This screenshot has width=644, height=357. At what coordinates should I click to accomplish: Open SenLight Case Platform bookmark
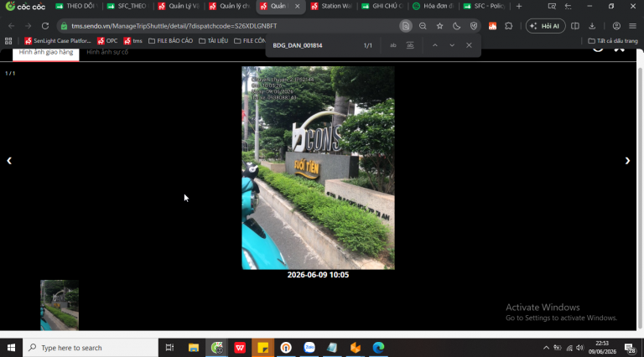[58, 40]
